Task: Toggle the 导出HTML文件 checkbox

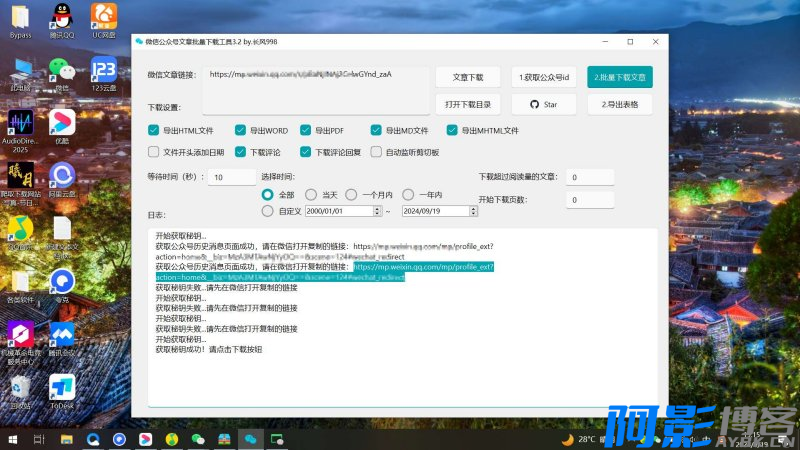Action: [x=154, y=130]
